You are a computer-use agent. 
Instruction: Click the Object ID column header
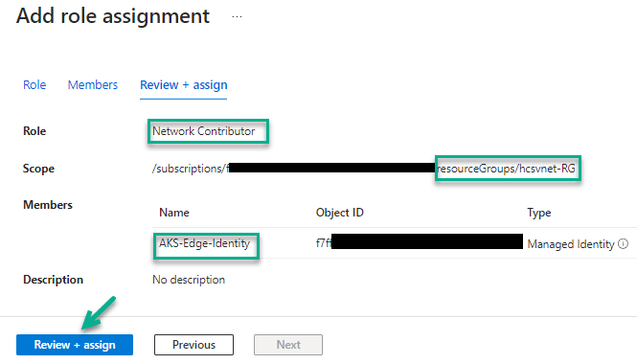(x=340, y=213)
